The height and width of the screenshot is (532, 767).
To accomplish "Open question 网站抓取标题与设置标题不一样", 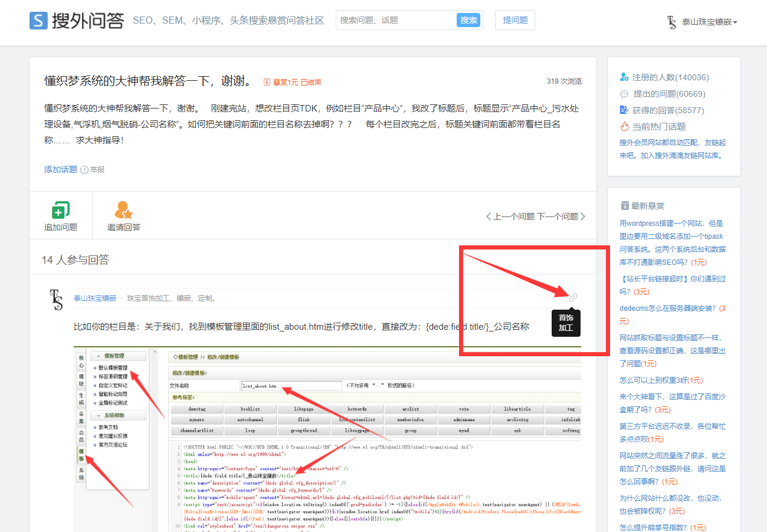I will 673,350.
